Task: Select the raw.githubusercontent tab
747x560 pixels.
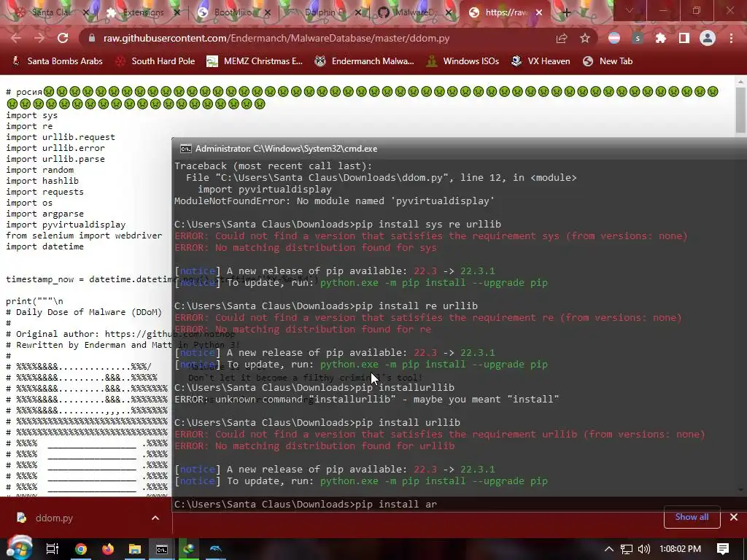Action: [x=503, y=13]
